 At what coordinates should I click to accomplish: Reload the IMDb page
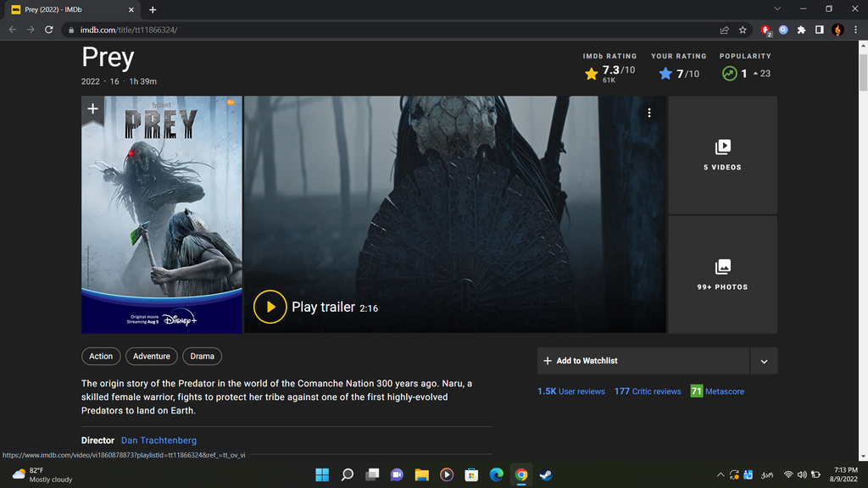click(x=48, y=30)
